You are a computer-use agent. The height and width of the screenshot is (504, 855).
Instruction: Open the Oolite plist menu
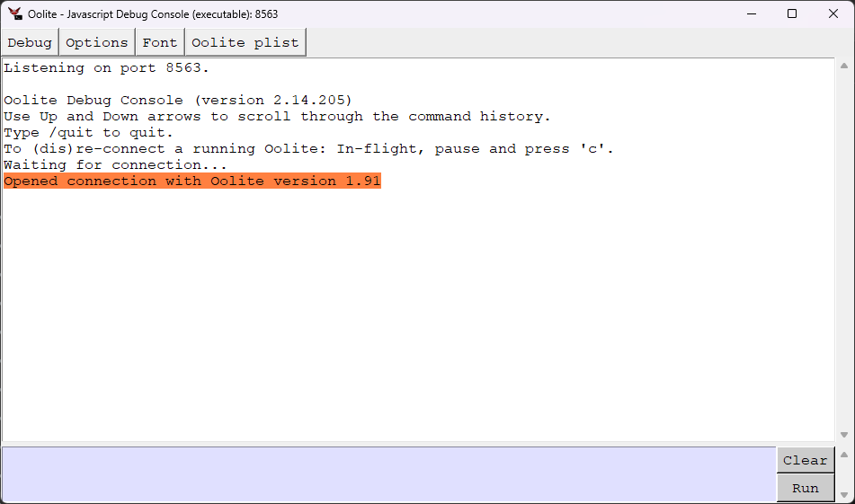[245, 42]
